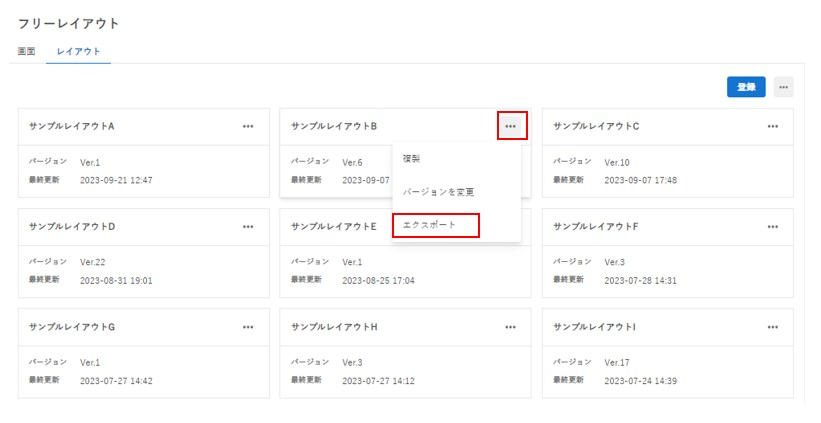Image resolution: width=821 pixels, height=423 pixels.
Task: Click the フリーレイアウト page heading
Action: 69,24
